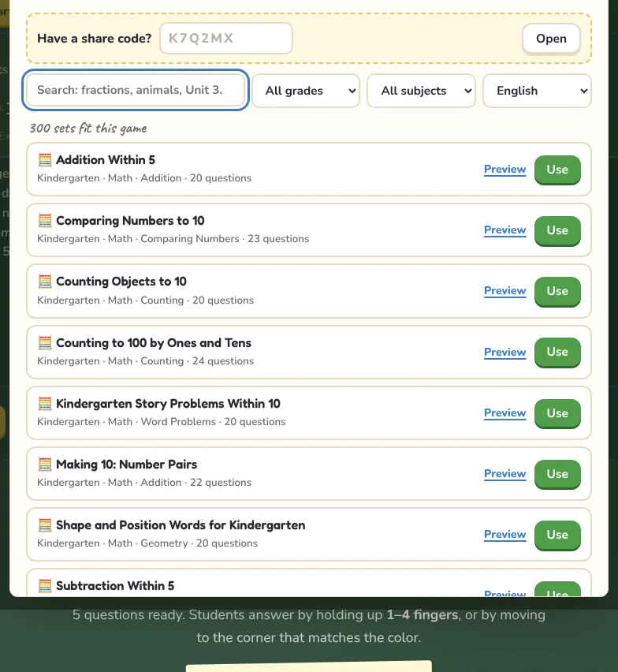This screenshot has height=672, width=618.
Task: Focus the share code input field
Action: click(x=226, y=39)
